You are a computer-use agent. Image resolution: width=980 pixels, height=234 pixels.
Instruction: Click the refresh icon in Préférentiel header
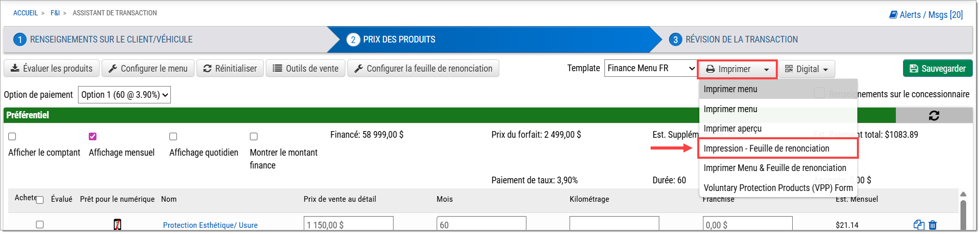click(934, 116)
